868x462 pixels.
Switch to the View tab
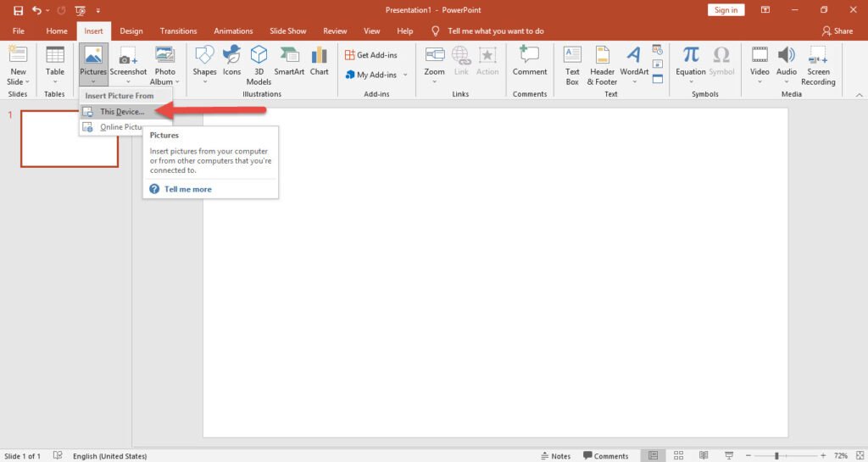click(371, 31)
